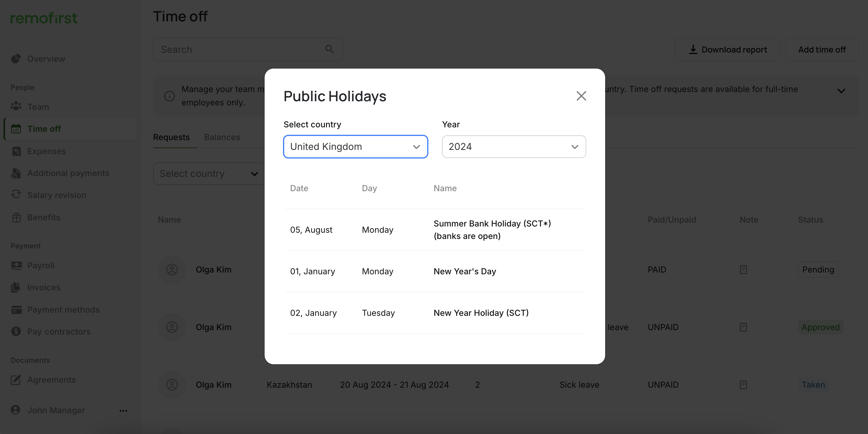Open the background Select country filter
Image resolution: width=868 pixels, height=434 pixels.
pos(209,174)
